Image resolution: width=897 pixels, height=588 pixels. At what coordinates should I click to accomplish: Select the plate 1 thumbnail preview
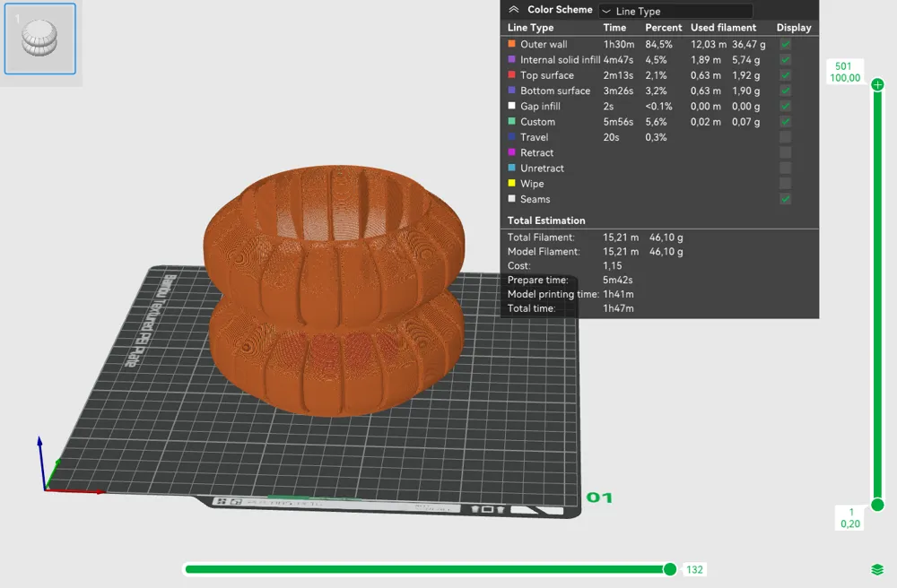(x=40, y=38)
